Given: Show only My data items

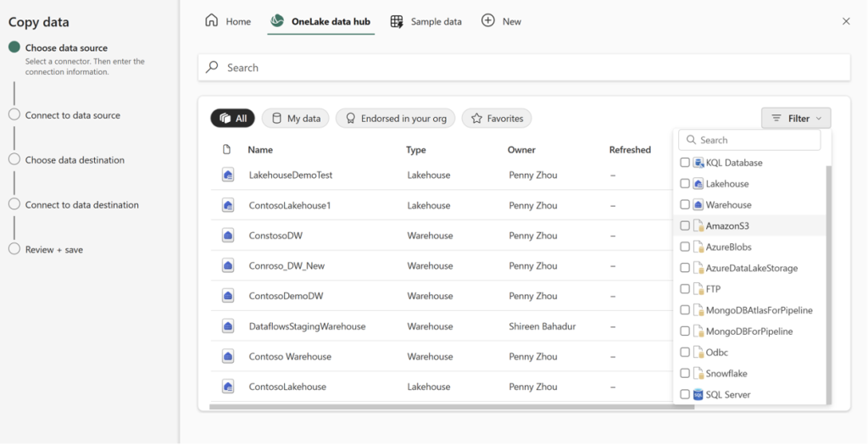Looking at the screenshot, I should (296, 119).
